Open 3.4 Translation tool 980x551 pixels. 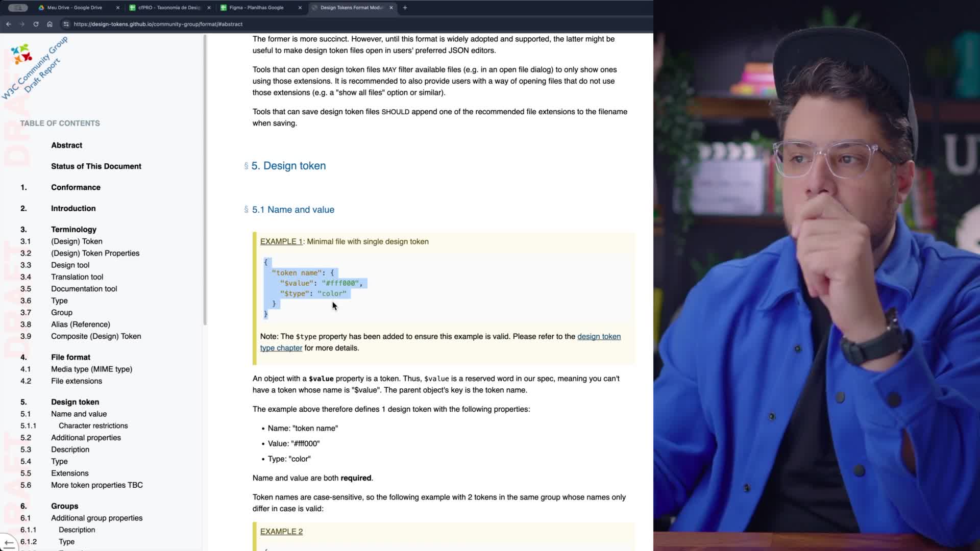coord(77,277)
